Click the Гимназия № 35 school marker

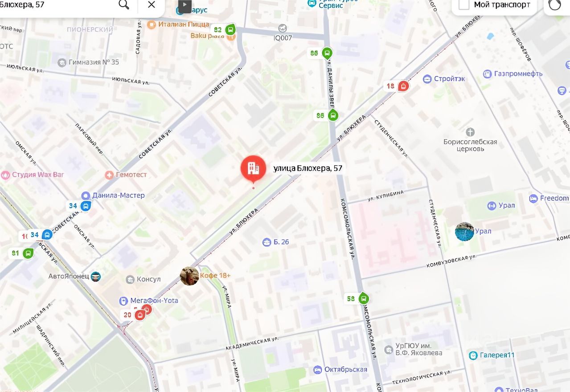[x=62, y=62]
